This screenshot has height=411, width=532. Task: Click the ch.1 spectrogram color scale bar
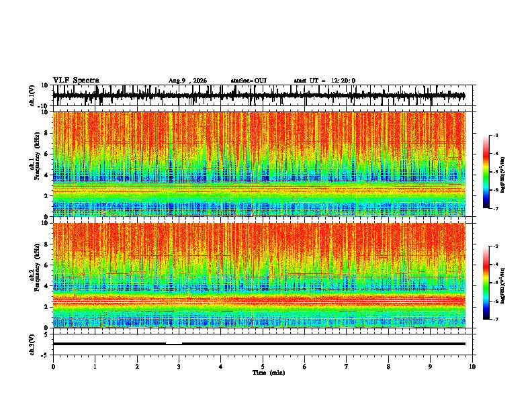pyautogui.click(x=486, y=172)
